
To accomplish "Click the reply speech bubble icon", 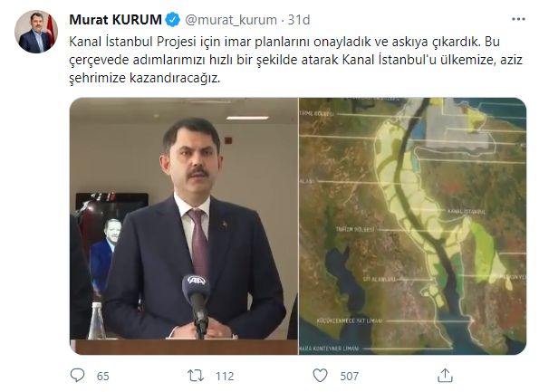I will point(77,375).
